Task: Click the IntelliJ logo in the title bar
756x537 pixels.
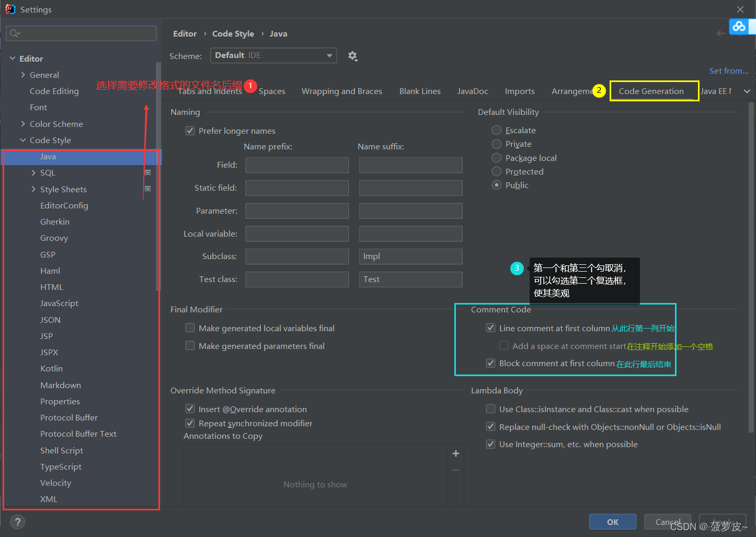Action: point(10,9)
